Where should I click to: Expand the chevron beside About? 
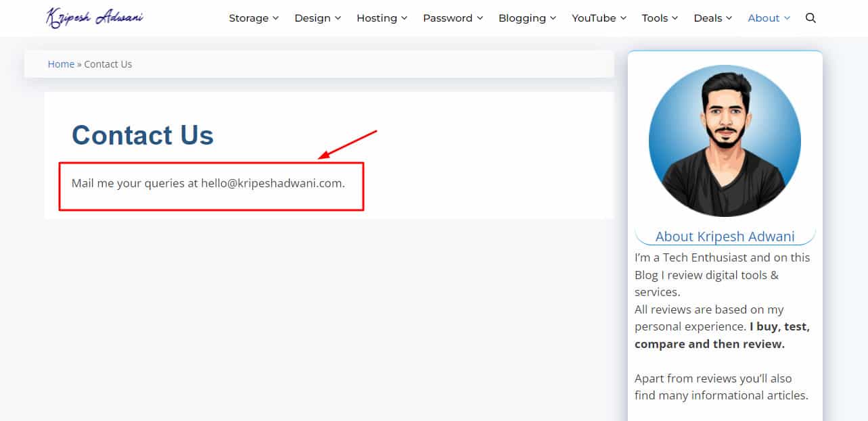coord(787,18)
